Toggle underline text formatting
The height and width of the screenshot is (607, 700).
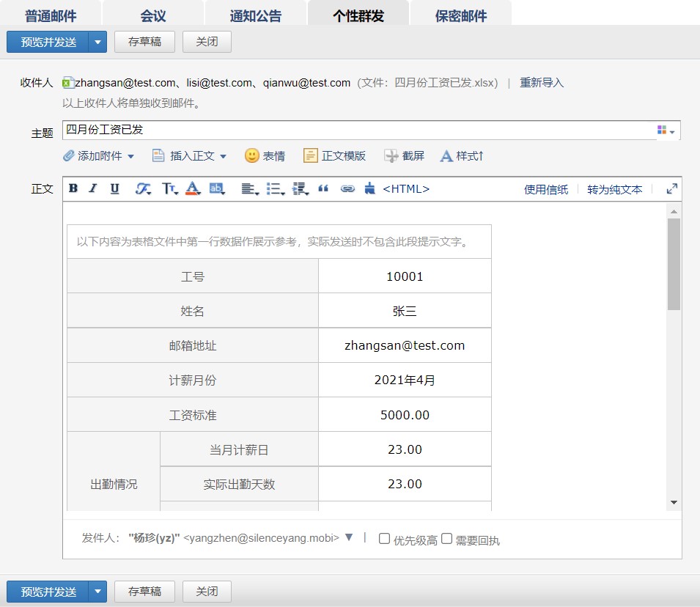(114, 188)
